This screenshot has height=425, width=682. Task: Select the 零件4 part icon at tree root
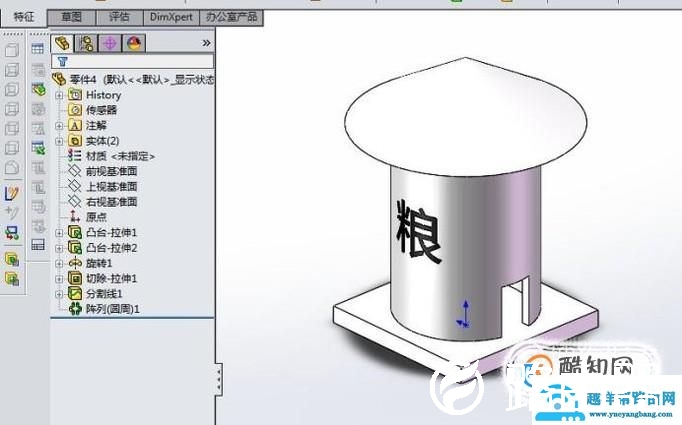(x=59, y=79)
